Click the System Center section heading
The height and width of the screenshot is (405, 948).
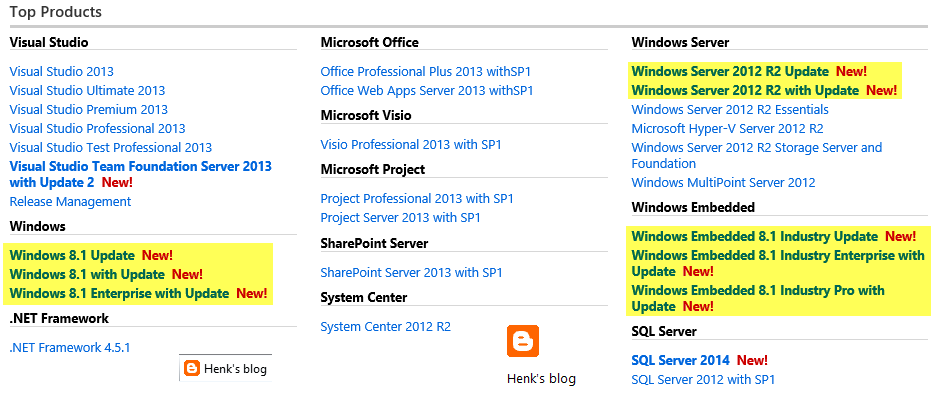click(363, 297)
